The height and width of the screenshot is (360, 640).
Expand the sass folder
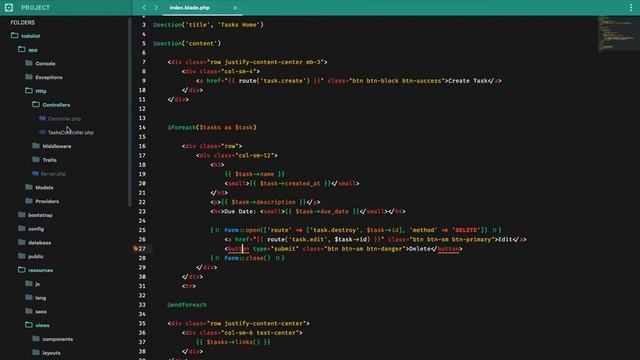[x=36, y=311]
